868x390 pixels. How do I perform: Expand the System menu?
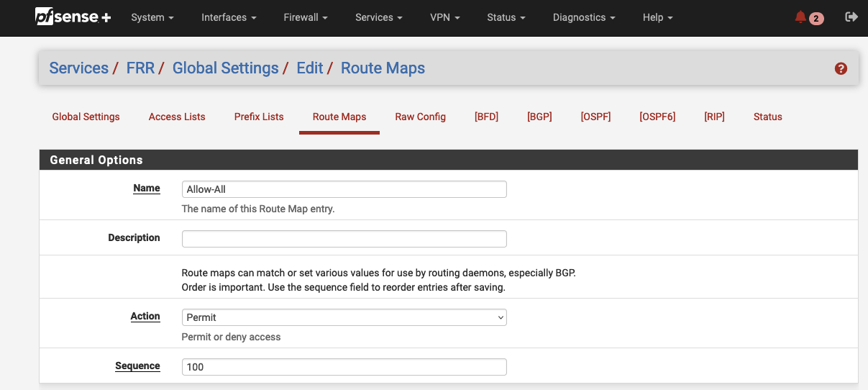click(x=152, y=17)
